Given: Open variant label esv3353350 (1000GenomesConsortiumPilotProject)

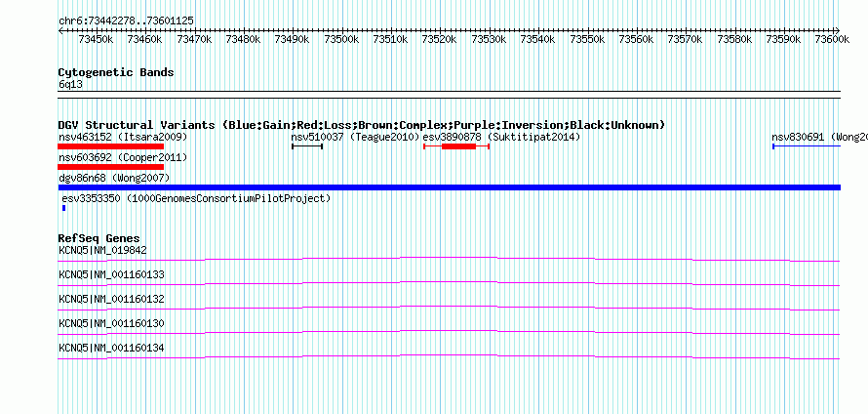Looking at the screenshot, I should click(196, 198).
